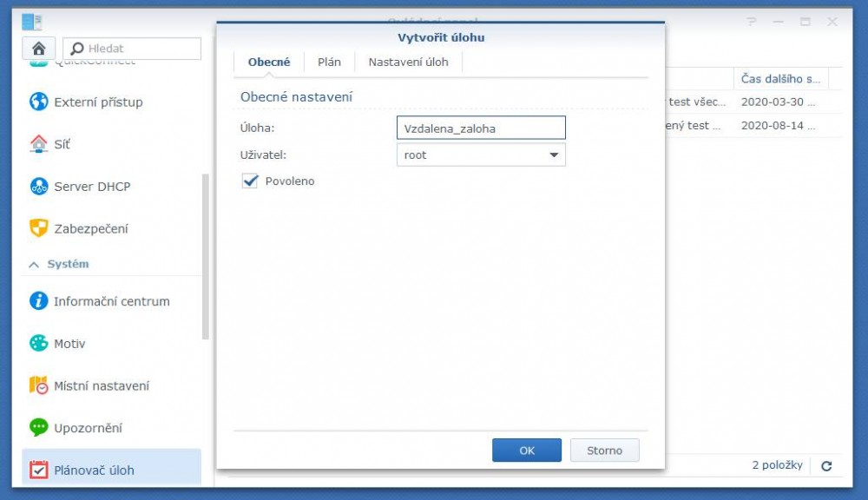This screenshot has width=868, height=500.
Task: Open the Uživatel root dropdown
Action: click(480, 155)
